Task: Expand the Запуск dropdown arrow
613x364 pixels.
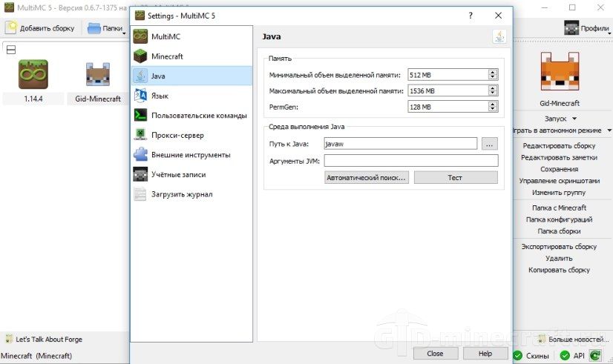Action: pyautogui.click(x=574, y=119)
